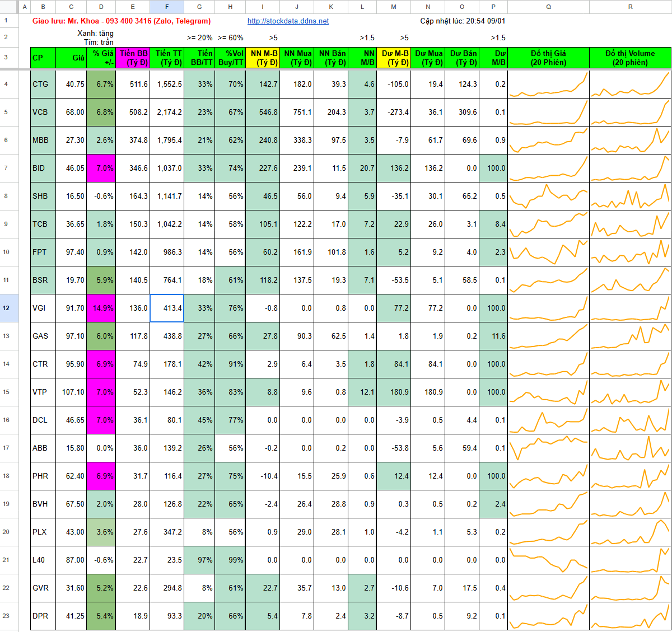Select the BSR ticker cell
Viewport: 672px width, 632px height.
43,280
